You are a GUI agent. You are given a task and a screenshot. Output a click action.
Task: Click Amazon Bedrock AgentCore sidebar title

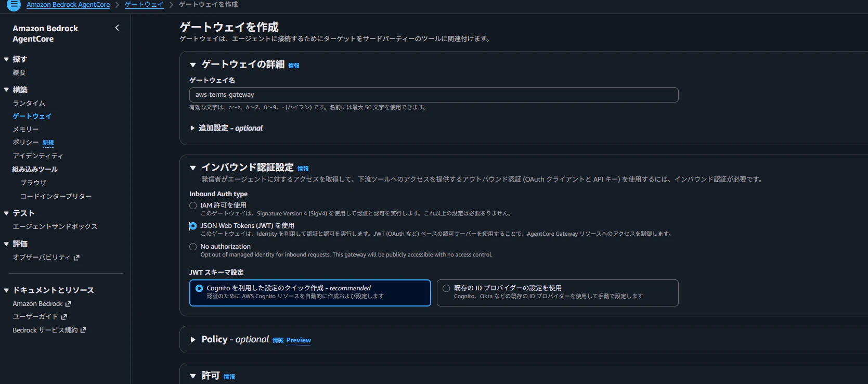[45, 34]
